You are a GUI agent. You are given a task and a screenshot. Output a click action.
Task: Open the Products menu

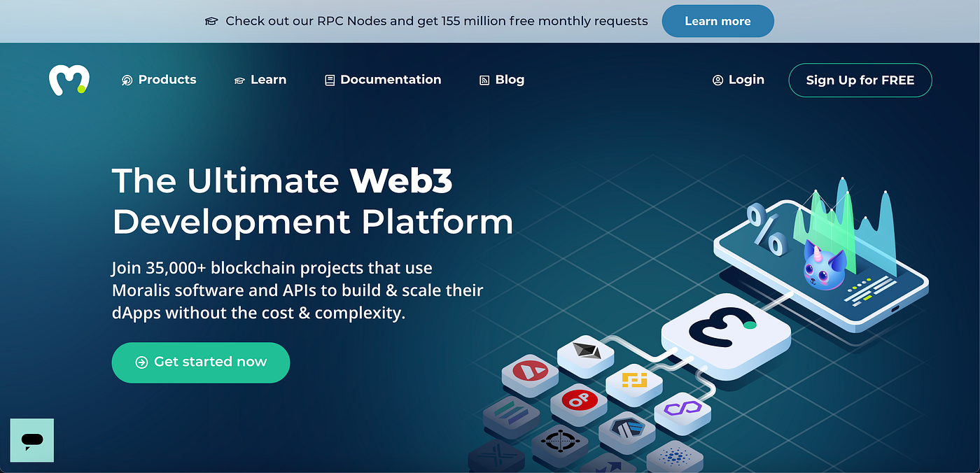[x=159, y=80]
